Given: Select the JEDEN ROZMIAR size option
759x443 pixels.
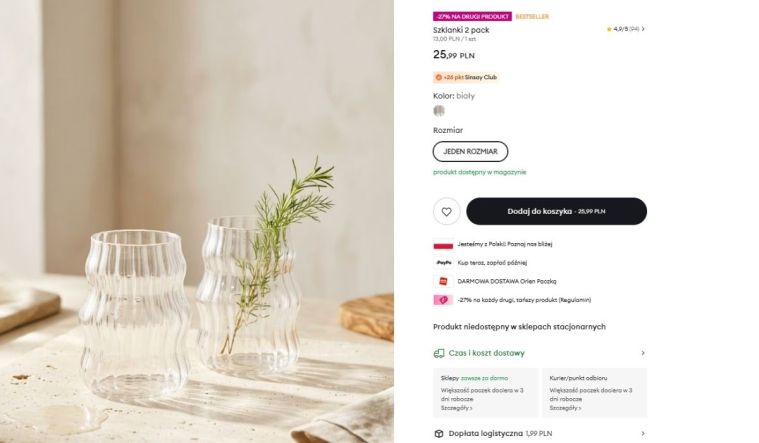Looking at the screenshot, I should click(470, 151).
